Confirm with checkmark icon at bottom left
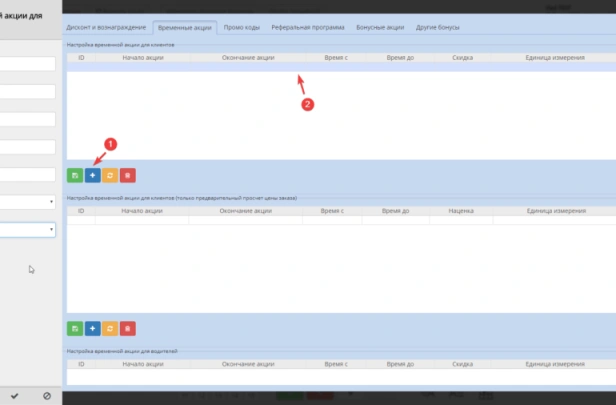Viewport: 616px width, 405px height. (x=13, y=396)
